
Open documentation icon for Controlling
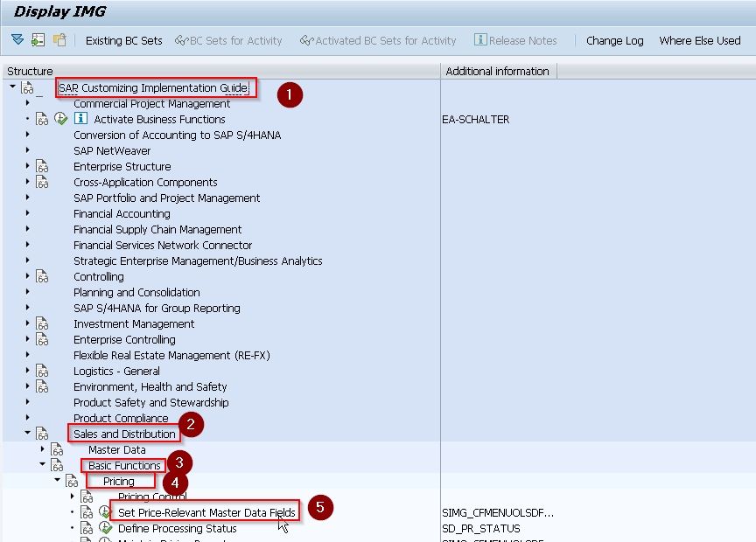pyautogui.click(x=42, y=276)
